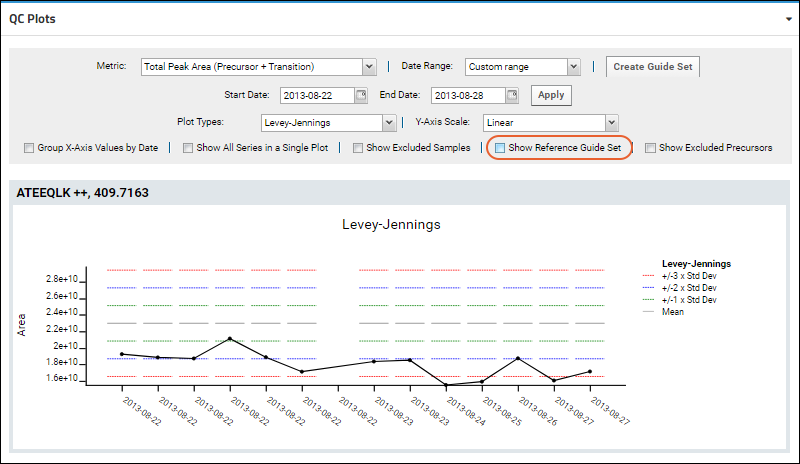Screen dimensions: 800x464
Task: Click the 1.6e+10 y-axis value
Action: (x=62, y=378)
